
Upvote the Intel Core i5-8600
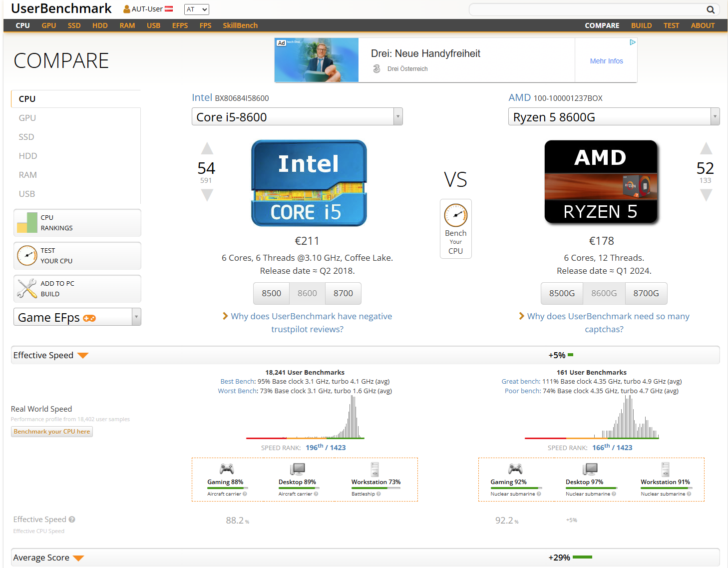[207, 148]
